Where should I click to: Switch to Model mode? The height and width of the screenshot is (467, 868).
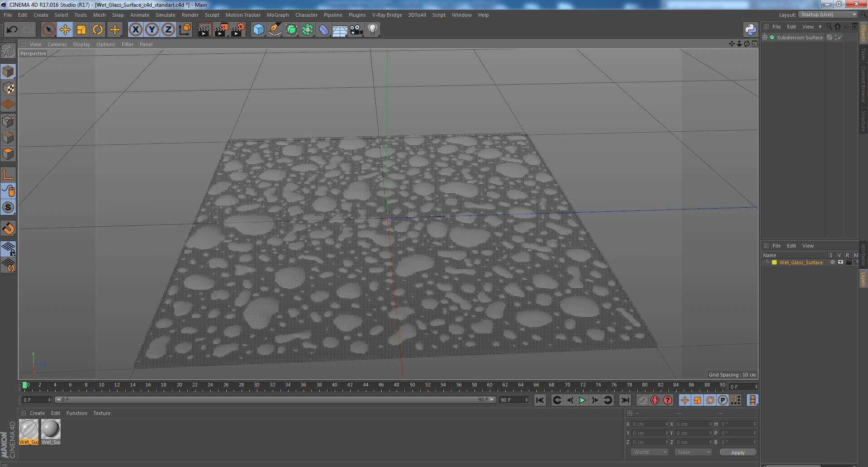tap(8, 71)
